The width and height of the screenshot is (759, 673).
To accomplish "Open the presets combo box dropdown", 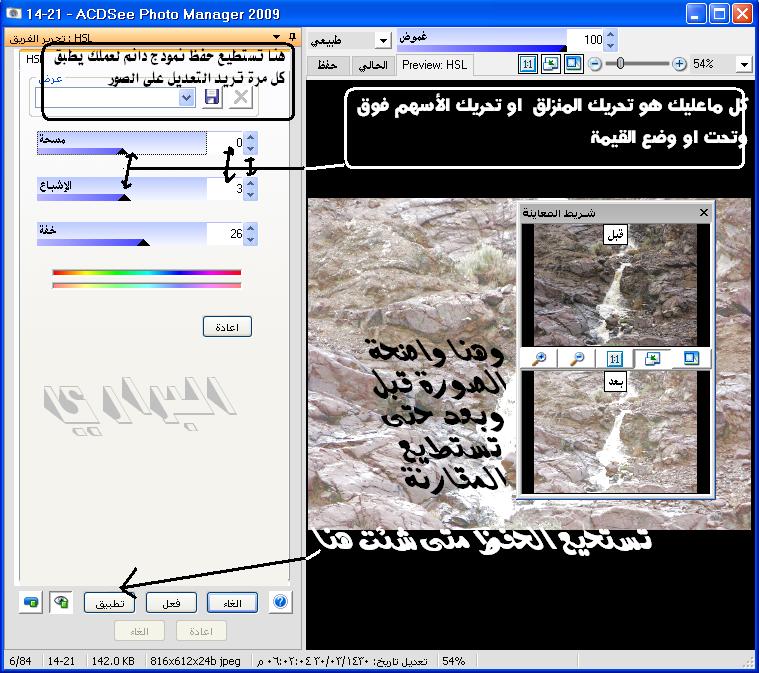I will pos(186,98).
